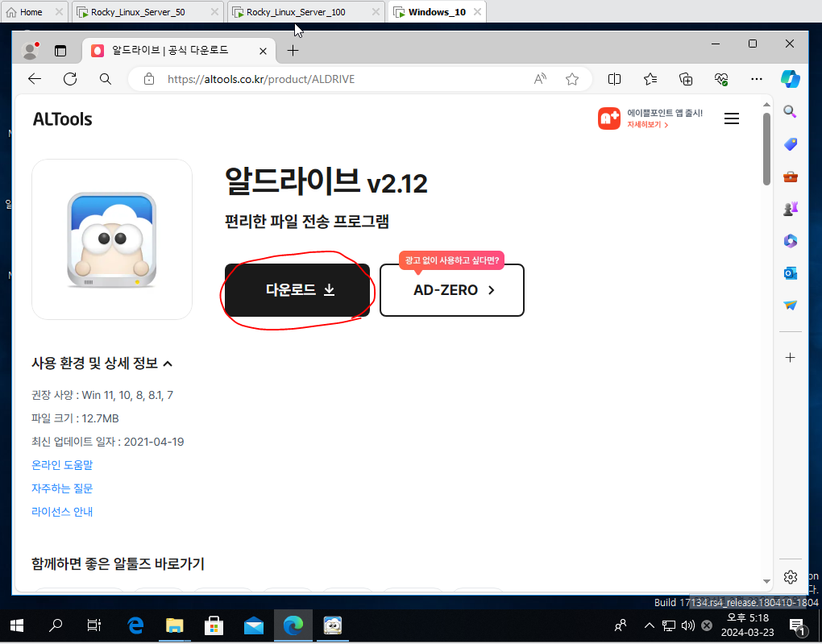Switch to the Home VM tab
The height and width of the screenshot is (644, 822).
(33, 12)
